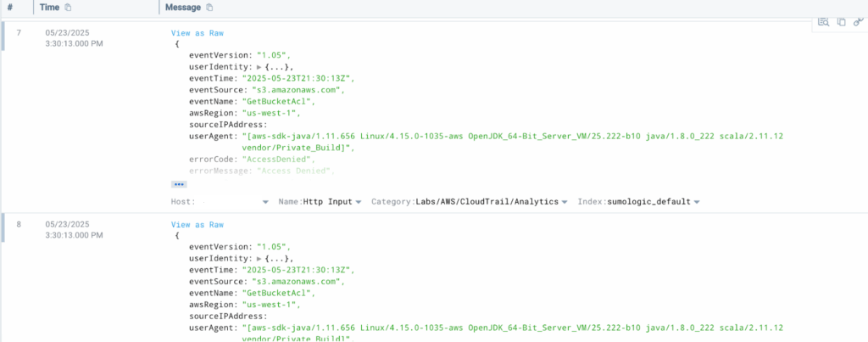Sort by Time column header
Image resolution: width=868 pixels, height=342 pixels.
[x=49, y=8]
